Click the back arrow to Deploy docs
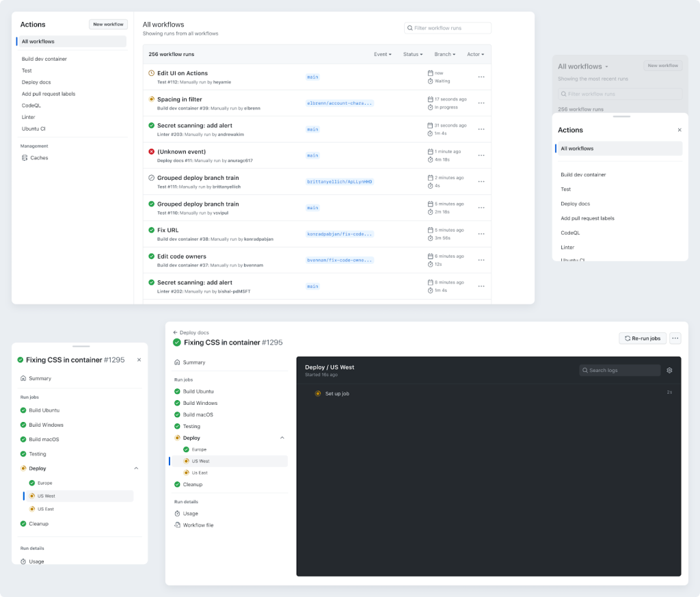This screenshot has width=700, height=597. pyautogui.click(x=175, y=332)
